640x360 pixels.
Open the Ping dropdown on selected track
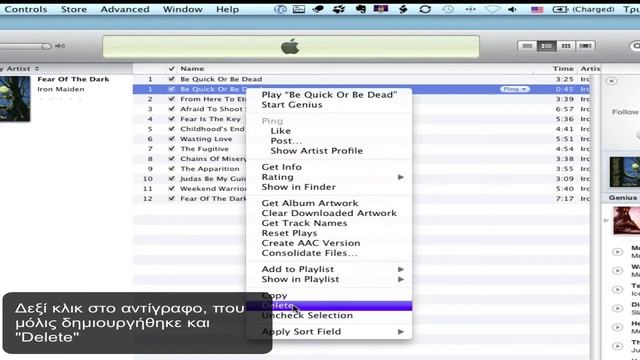(515, 89)
